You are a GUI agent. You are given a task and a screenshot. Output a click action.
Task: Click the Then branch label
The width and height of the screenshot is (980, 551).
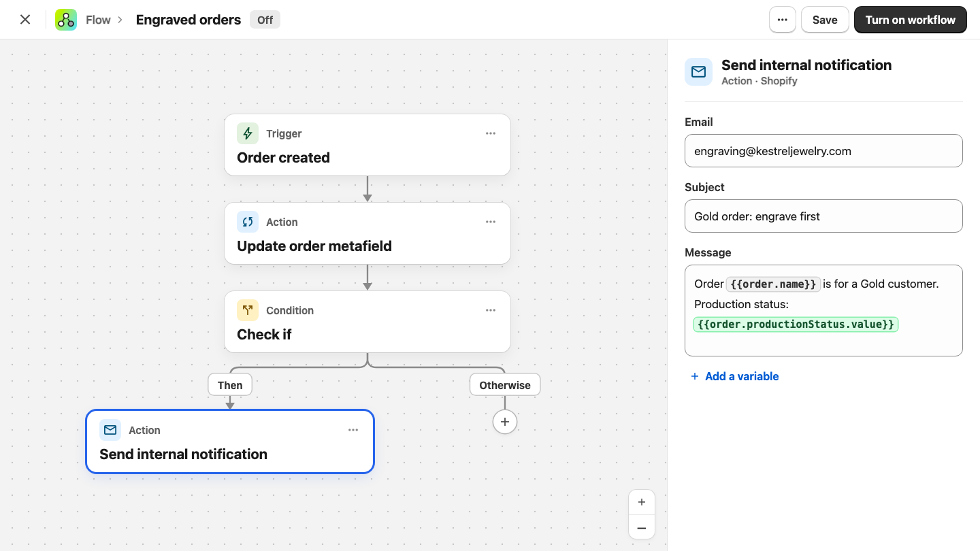(230, 385)
